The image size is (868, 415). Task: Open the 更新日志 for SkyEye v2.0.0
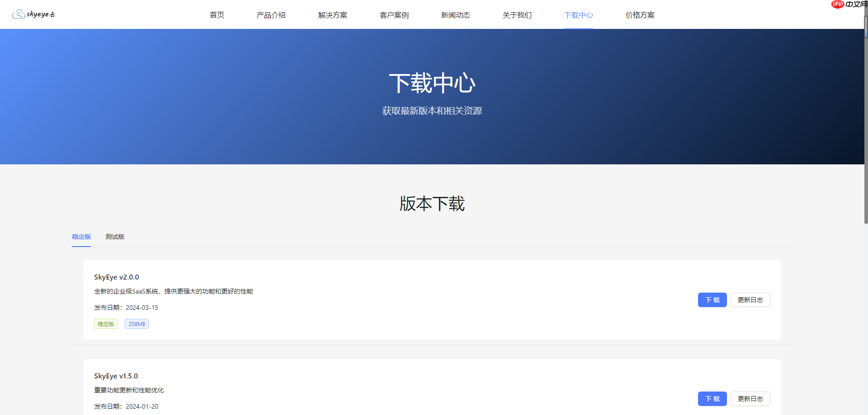(750, 299)
